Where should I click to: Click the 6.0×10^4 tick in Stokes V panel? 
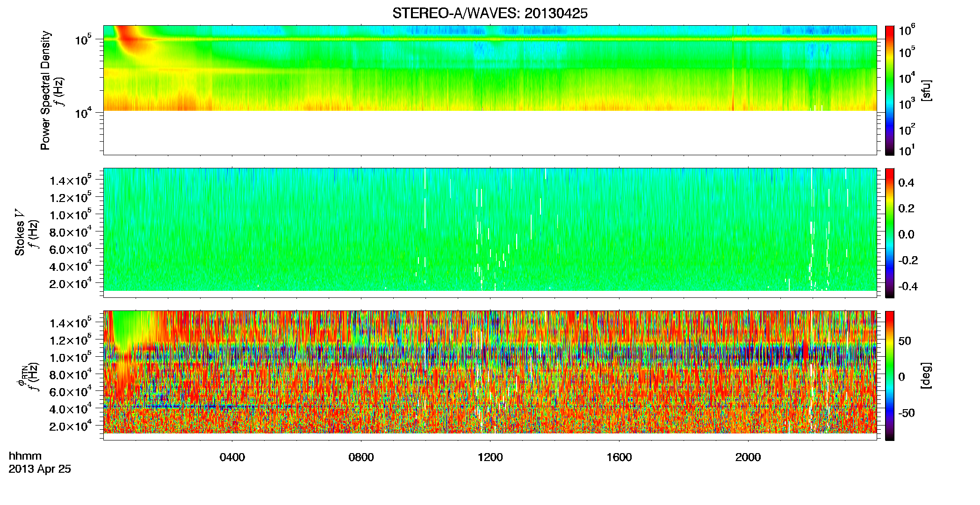click(70, 250)
